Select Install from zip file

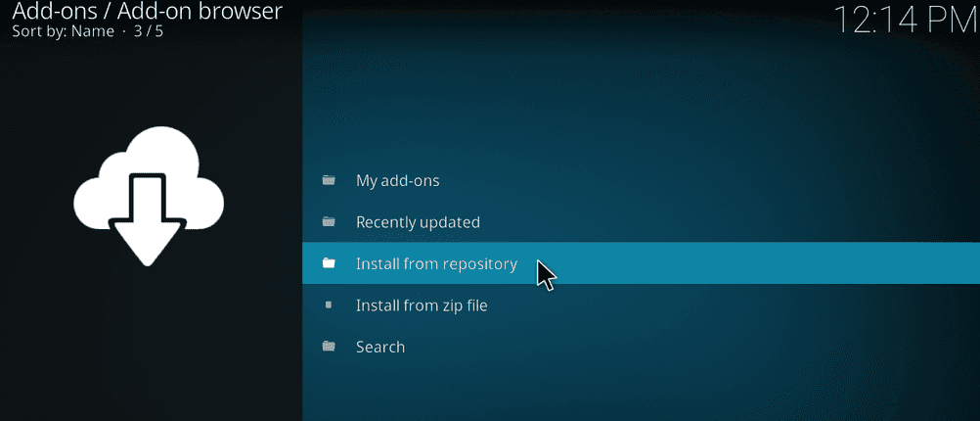(x=422, y=305)
